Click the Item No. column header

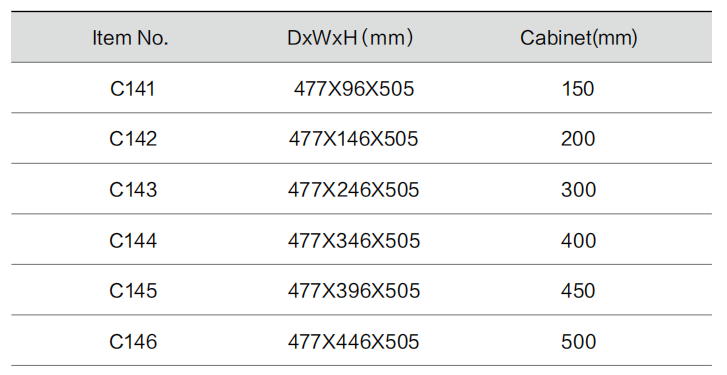pos(130,38)
